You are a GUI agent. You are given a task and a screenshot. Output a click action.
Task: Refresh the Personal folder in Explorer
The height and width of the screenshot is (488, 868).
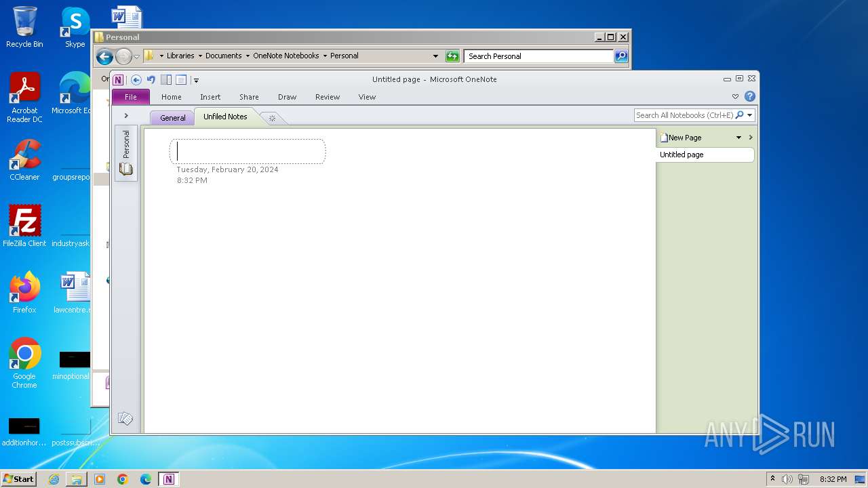pos(452,56)
